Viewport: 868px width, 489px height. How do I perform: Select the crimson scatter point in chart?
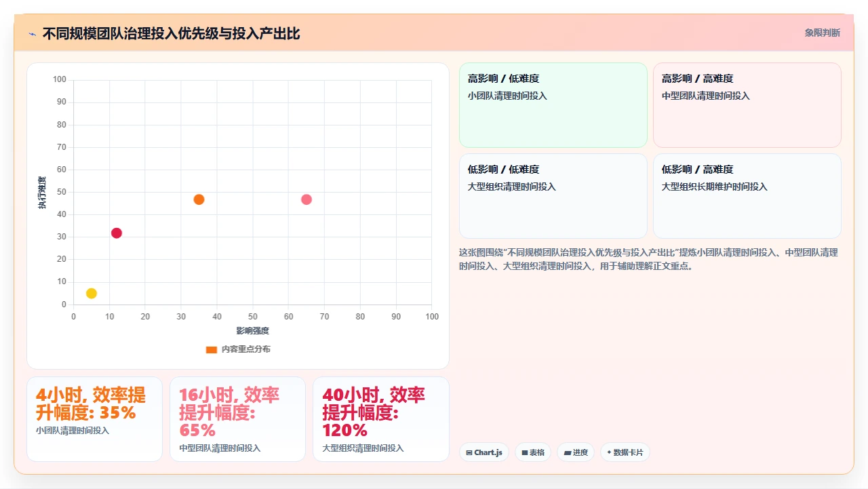click(x=117, y=233)
